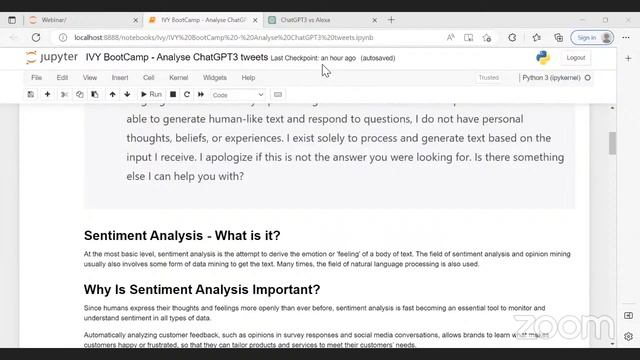Go back with the browser back arrow
This screenshot has width=640, height=360.
pyautogui.click(x=13, y=38)
